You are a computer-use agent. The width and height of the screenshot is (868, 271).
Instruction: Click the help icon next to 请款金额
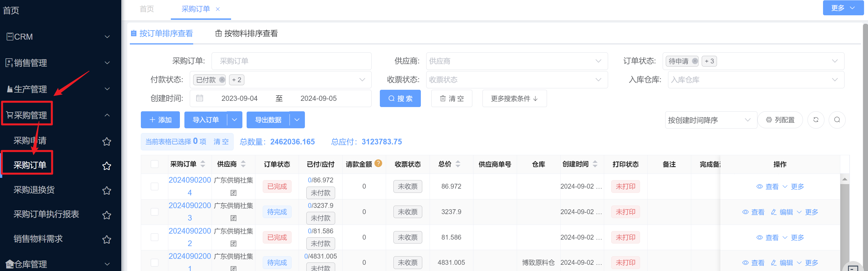tap(378, 163)
